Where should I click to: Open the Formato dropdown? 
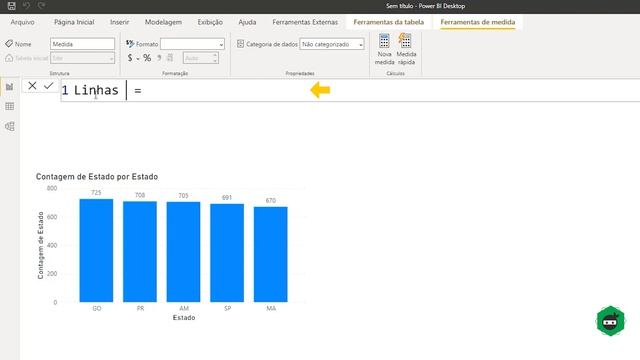click(192, 44)
